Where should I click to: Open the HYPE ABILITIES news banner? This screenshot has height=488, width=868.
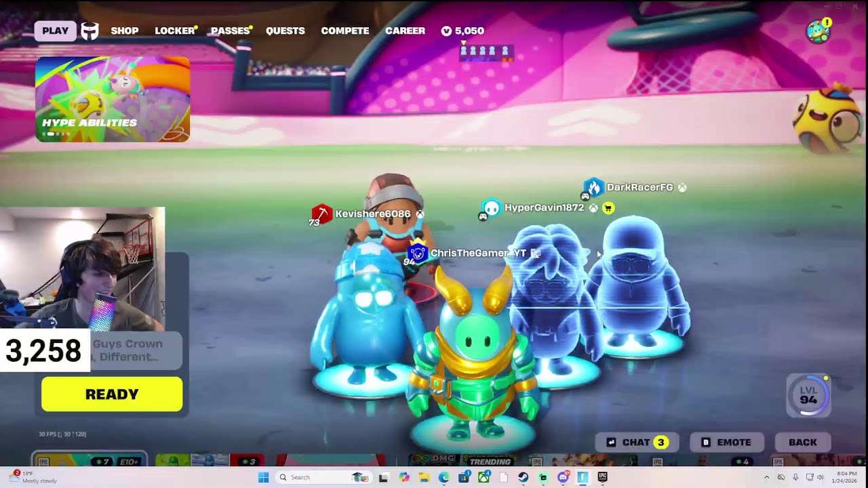point(113,99)
